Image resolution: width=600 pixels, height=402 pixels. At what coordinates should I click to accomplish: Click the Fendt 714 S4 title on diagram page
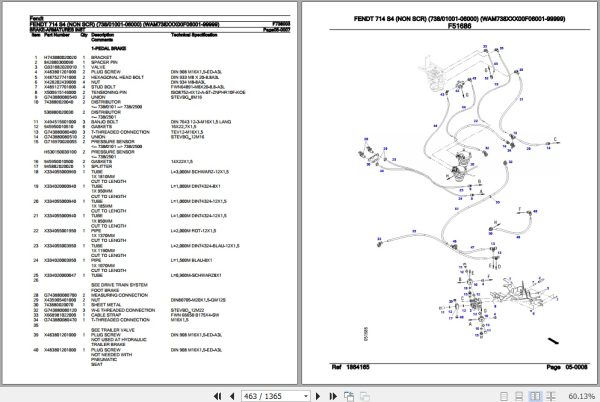(460, 18)
